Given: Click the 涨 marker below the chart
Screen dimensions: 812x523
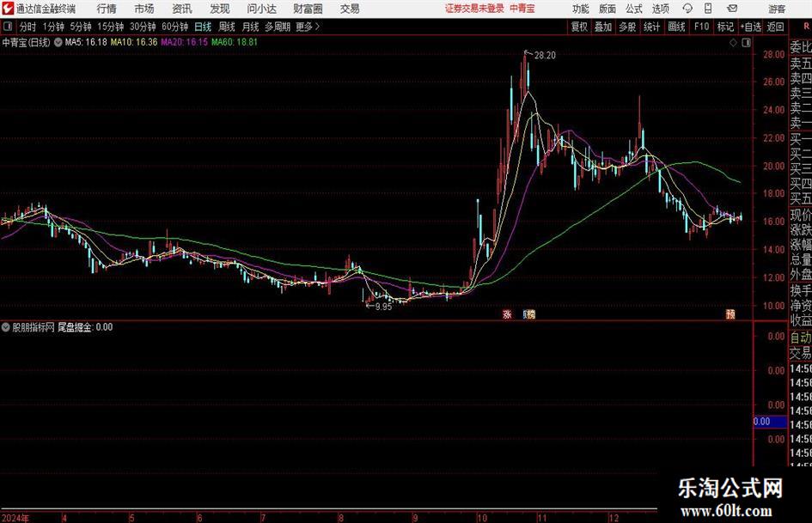Looking at the screenshot, I should point(507,314).
